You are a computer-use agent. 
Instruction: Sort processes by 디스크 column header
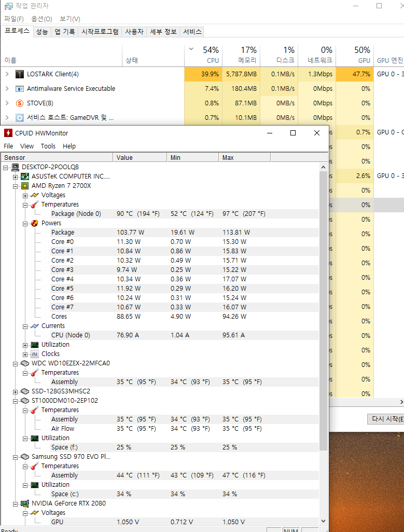[279, 56]
